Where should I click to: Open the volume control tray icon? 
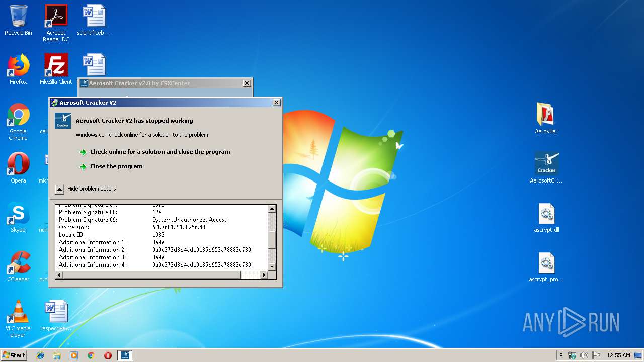click(x=584, y=355)
